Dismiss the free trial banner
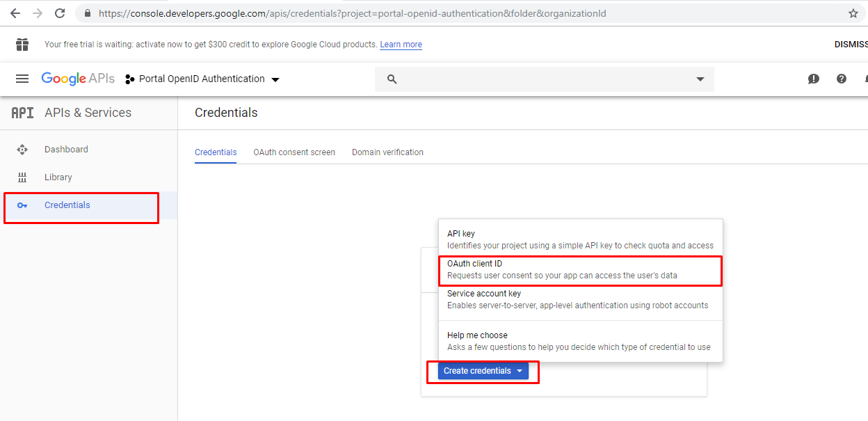This screenshot has height=421, width=868. [851, 45]
